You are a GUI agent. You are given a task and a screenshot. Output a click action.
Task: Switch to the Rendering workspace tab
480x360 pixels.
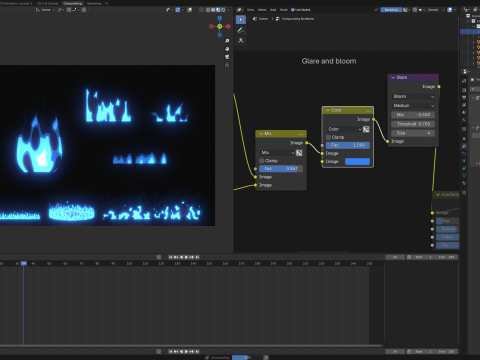(94, 3)
